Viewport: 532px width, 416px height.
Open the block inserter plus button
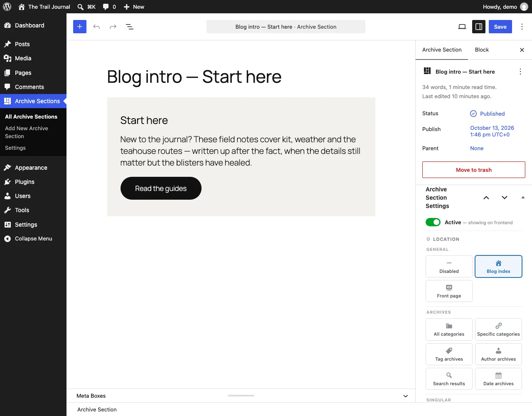pos(80,27)
